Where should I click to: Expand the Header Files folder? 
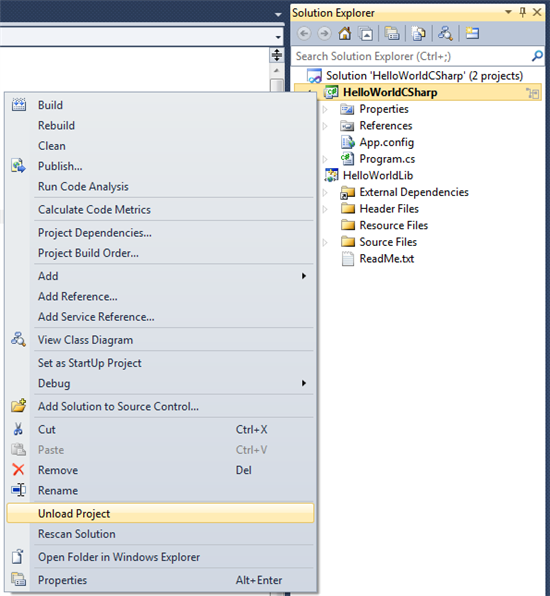coord(325,209)
